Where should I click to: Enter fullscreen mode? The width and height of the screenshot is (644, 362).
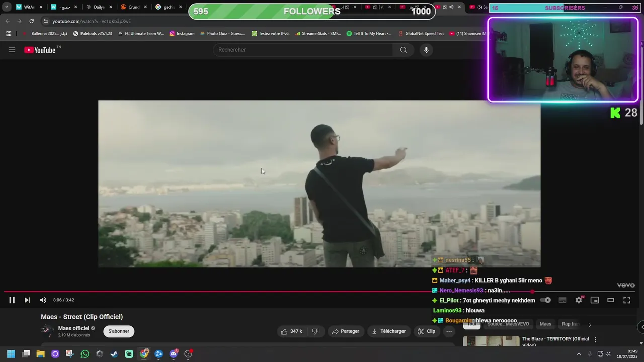pos(627,300)
